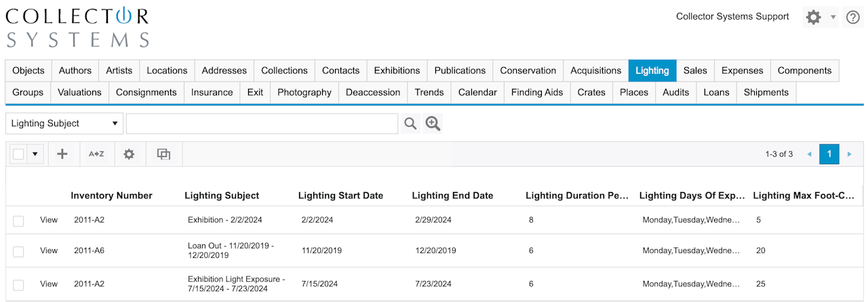This screenshot has height=302, width=868.
Task: Switch to the Conservation tab
Action: coord(528,71)
